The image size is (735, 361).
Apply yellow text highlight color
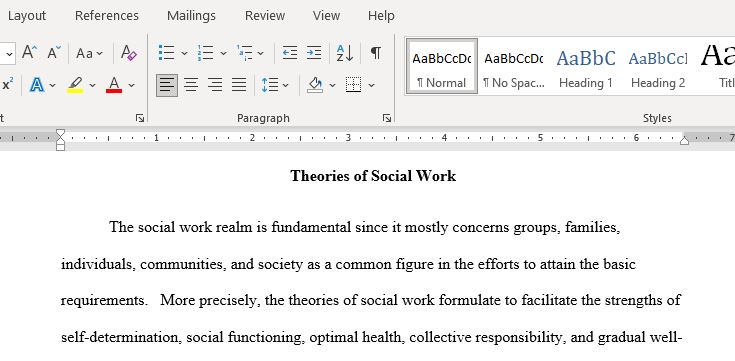(x=75, y=85)
